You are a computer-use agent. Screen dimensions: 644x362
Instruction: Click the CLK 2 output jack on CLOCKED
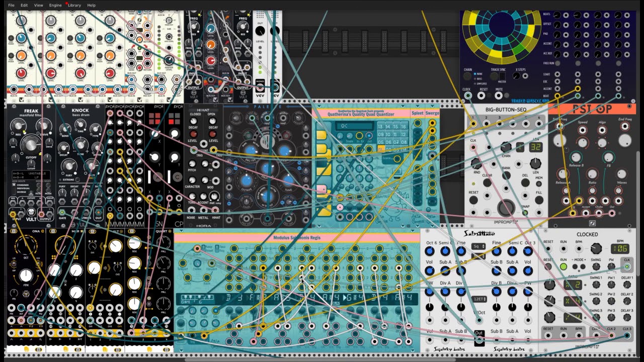(612, 335)
